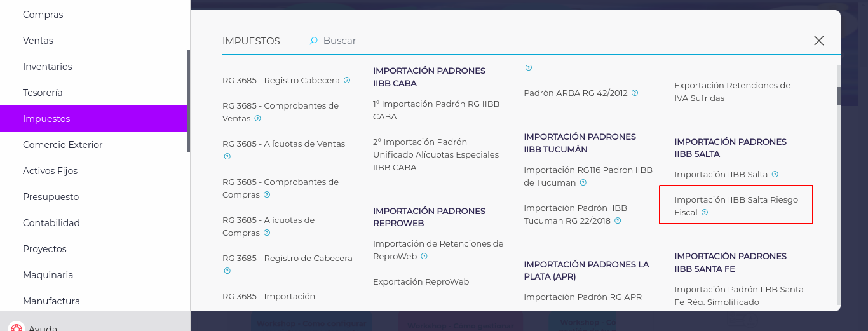Screen dimensions: 868x331
Task: Open the Maquinaria module
Action: coord(93,275)
